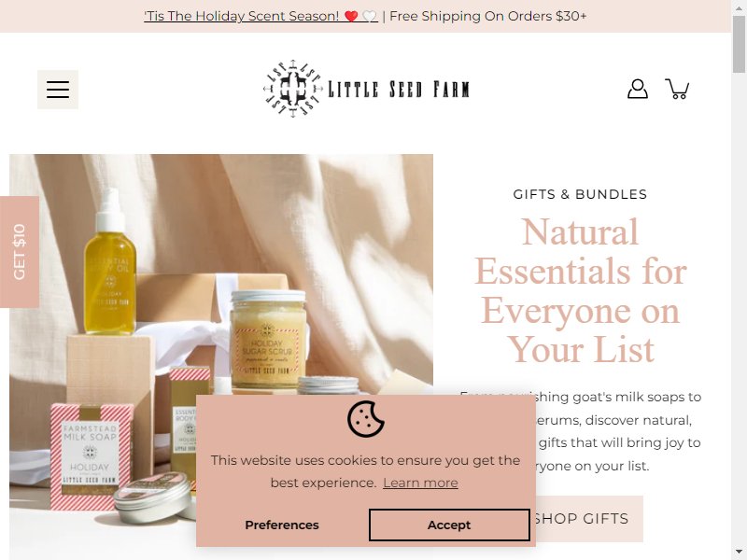The width and height of the screenshot is (747, 560).
Task: Click the vertical scrollbar thumb
Action: pos(739,44)
